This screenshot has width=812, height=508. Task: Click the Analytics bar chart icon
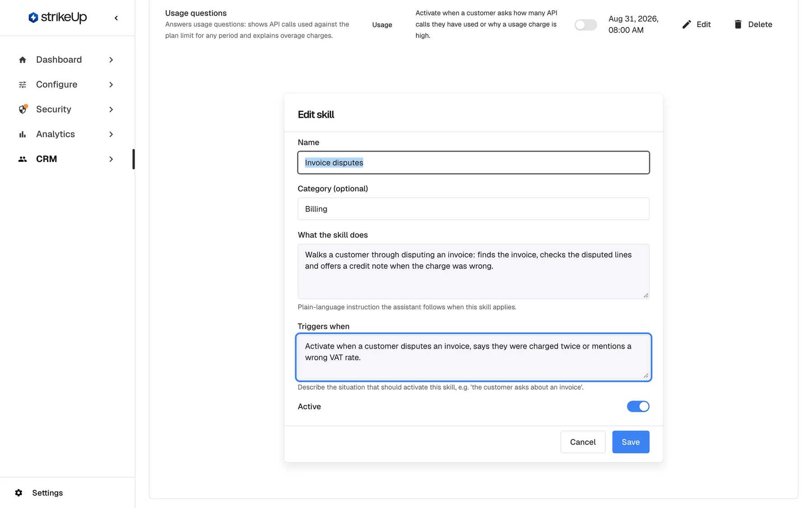click(23, 134)
